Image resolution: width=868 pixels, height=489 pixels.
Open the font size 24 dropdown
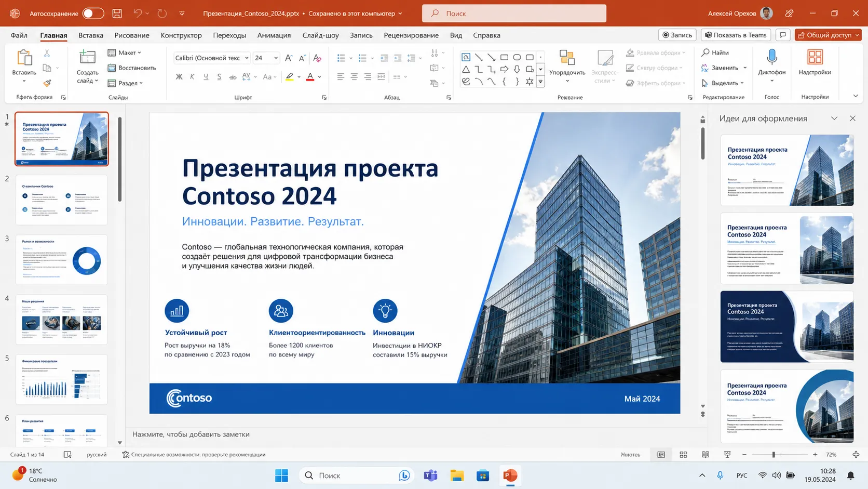[x=276, y=58]
